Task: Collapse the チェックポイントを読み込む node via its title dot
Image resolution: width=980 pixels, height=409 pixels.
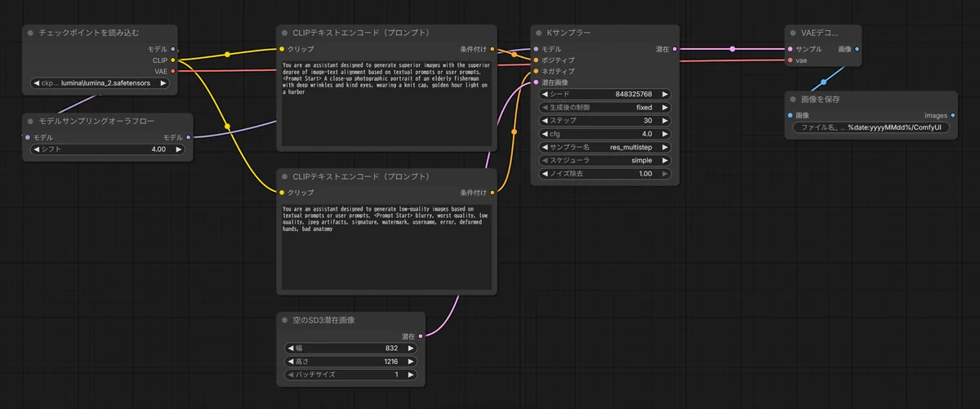Action: point(30,33)
